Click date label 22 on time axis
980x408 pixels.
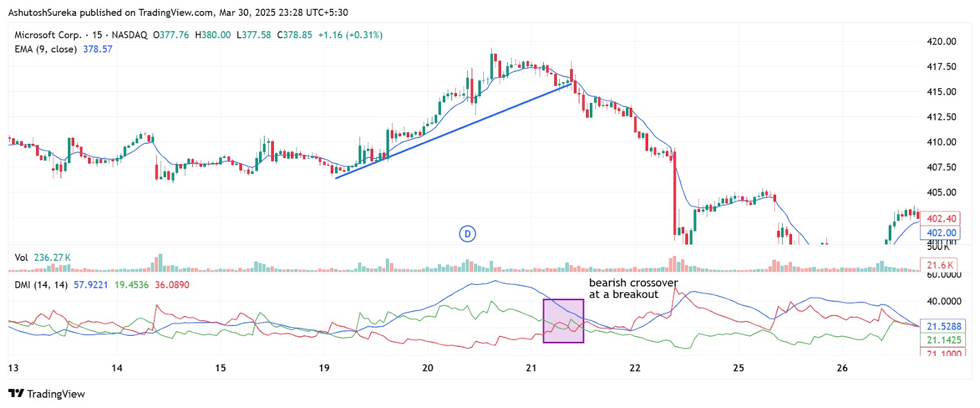[635, 368]
